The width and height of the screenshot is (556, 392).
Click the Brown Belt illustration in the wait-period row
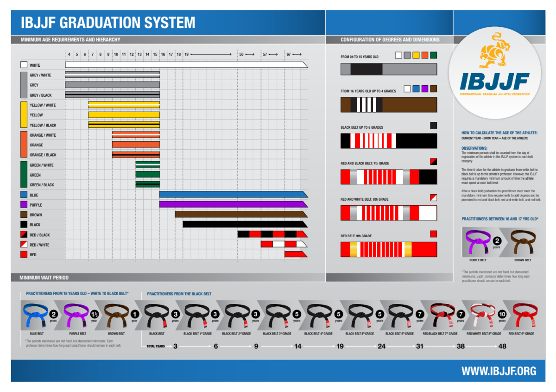coord(115,316)
